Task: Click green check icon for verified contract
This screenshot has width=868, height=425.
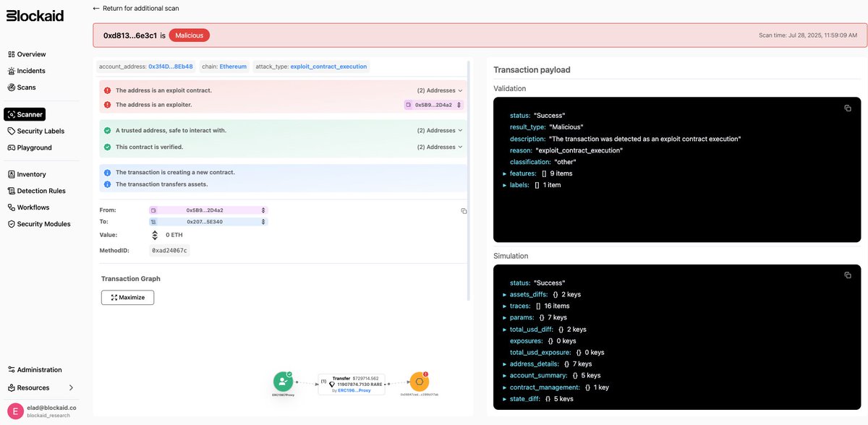Action: pos(107,147)
